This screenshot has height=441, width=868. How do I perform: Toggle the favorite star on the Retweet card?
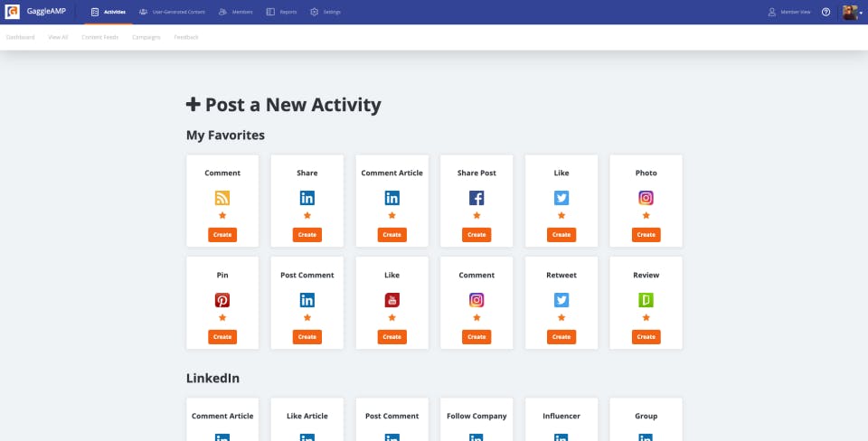tap(561, 317)
